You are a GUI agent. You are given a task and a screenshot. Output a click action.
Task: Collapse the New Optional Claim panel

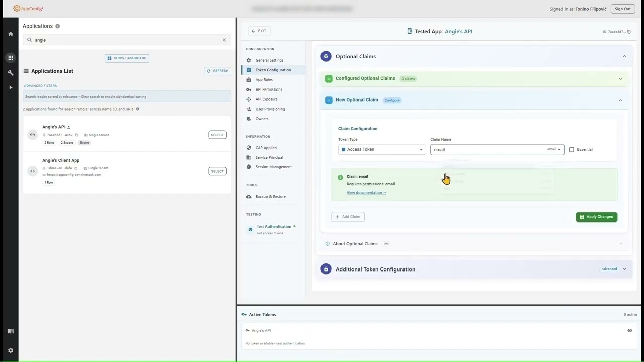(620, 100)
